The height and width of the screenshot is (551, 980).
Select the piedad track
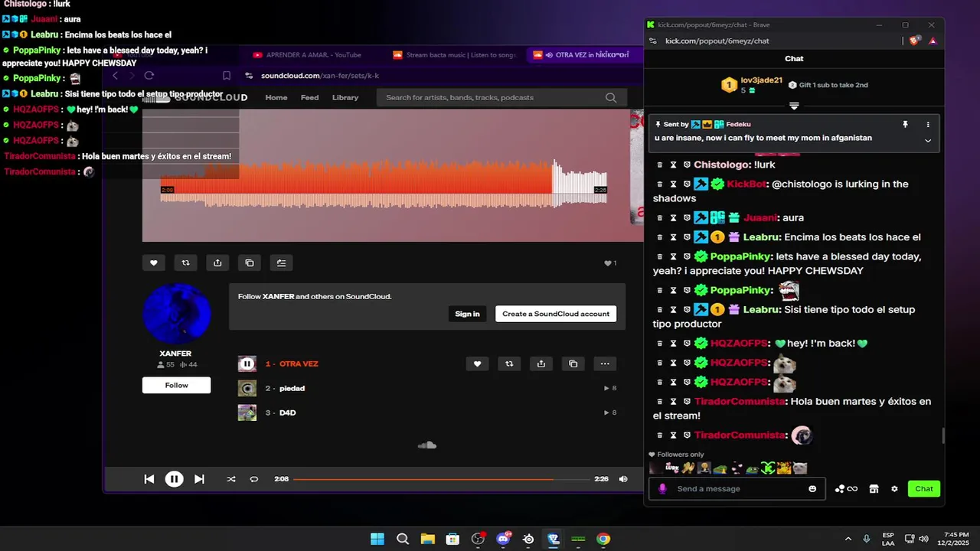tap(292, 388)
